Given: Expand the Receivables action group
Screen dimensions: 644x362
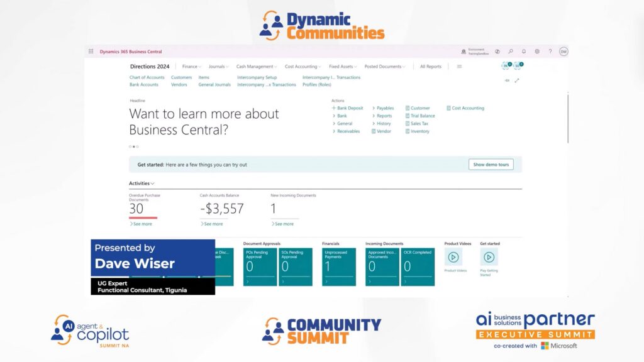Looking at the screenshot, I should click(x=348, y=131).
